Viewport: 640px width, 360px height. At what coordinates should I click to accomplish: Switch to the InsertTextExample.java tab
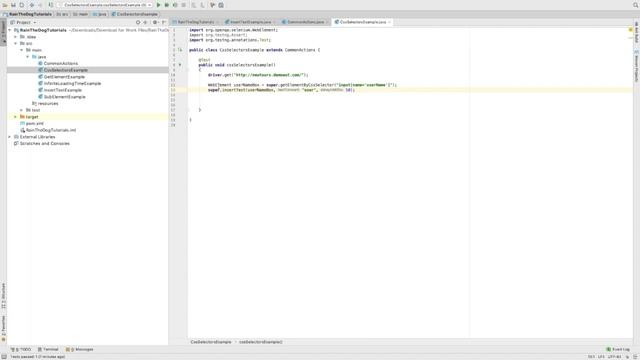250,22
